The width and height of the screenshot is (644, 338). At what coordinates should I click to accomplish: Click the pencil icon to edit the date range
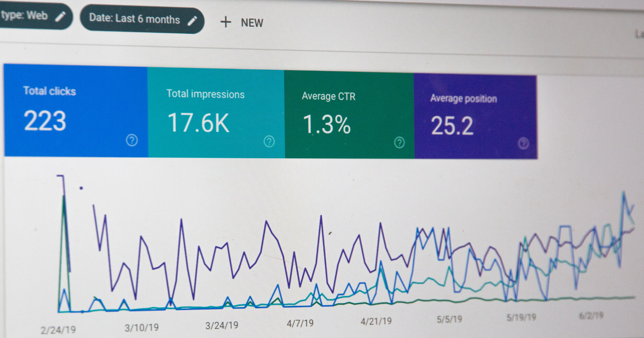click(x=193, y=20)
